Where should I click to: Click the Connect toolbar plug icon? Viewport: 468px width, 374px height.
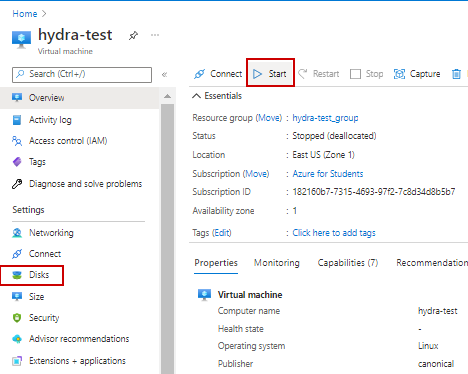pyautogui.click(x=199, y=74)
